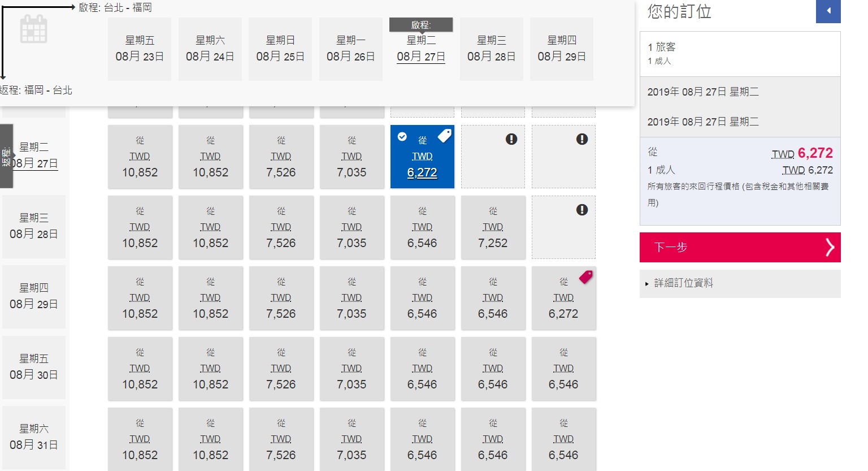Viewport: 868px width, 471px height.
Task: Click the calendar icon at top left
Action: point(34,29)
